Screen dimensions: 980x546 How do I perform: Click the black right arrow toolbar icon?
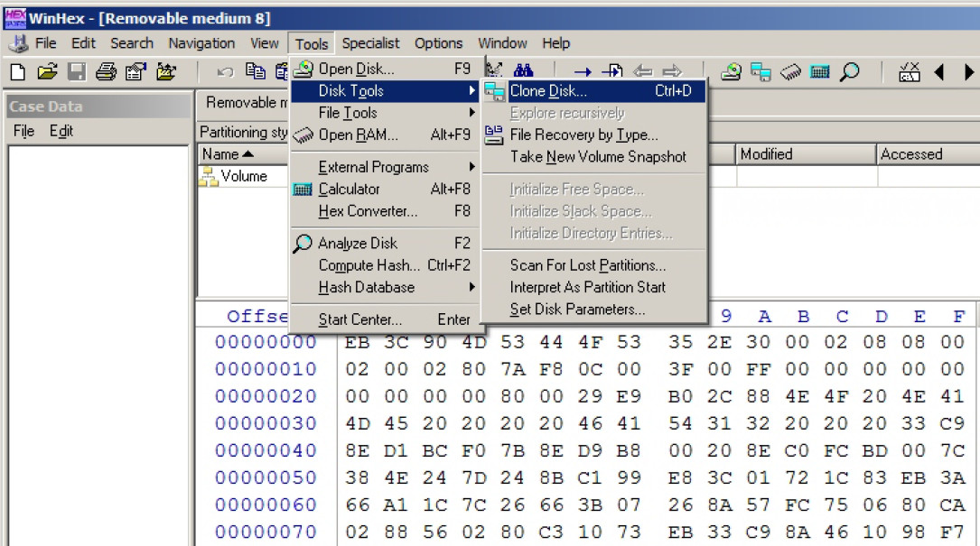pyautogui.click(x=969, y=72)
